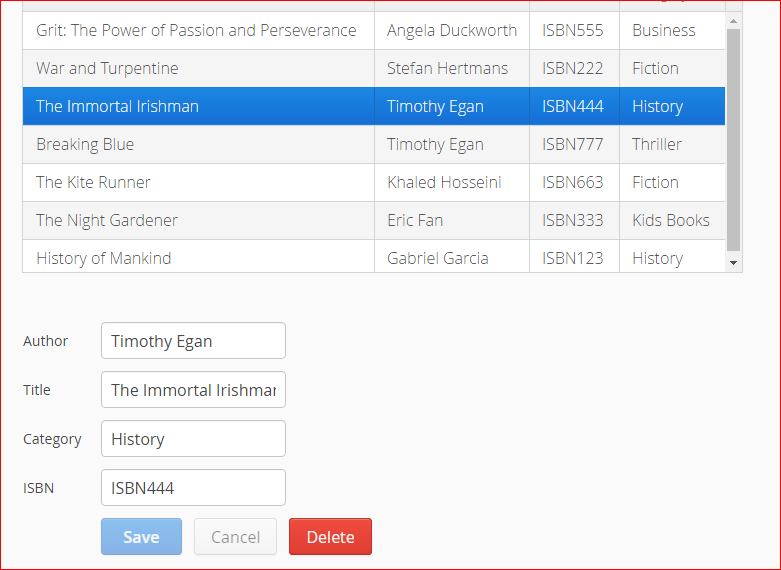This screenshot has height=570, width=781.
Task: Click author cell 'Angela Duckworth'
Action: coord(452,30)
